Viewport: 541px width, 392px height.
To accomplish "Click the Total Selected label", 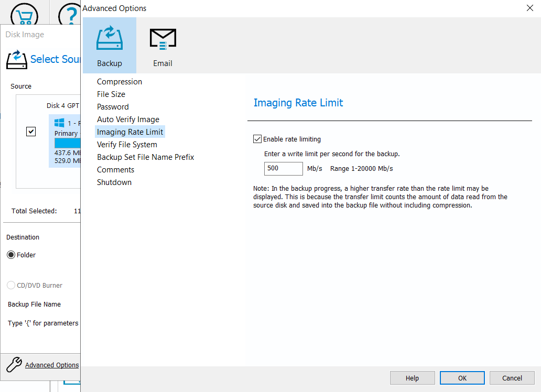I will pyautogui.click(x=34, y=211).
